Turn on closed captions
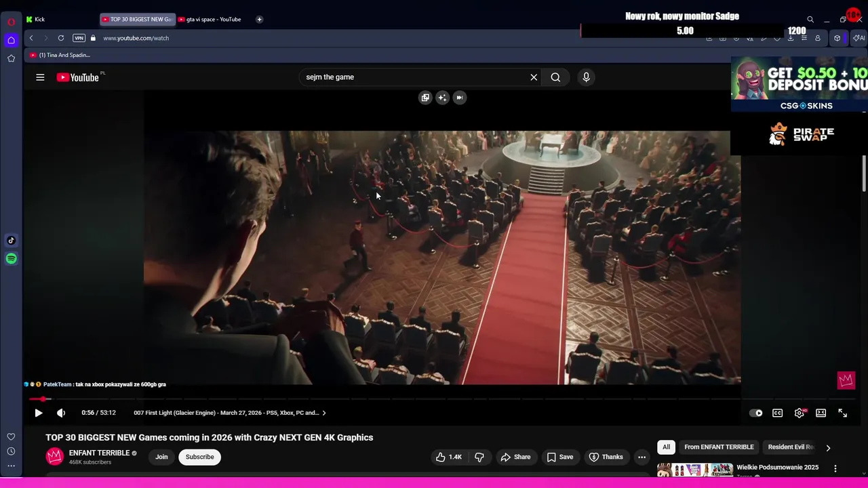Viewport: 868px width, 488px height. pos(778,413)
